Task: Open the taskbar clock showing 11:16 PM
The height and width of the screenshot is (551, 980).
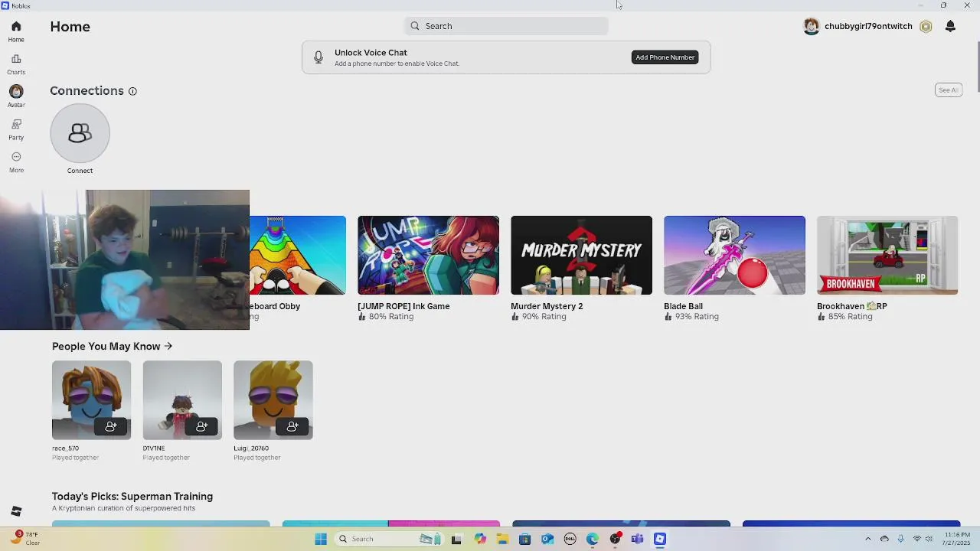Action: point(955,539)
